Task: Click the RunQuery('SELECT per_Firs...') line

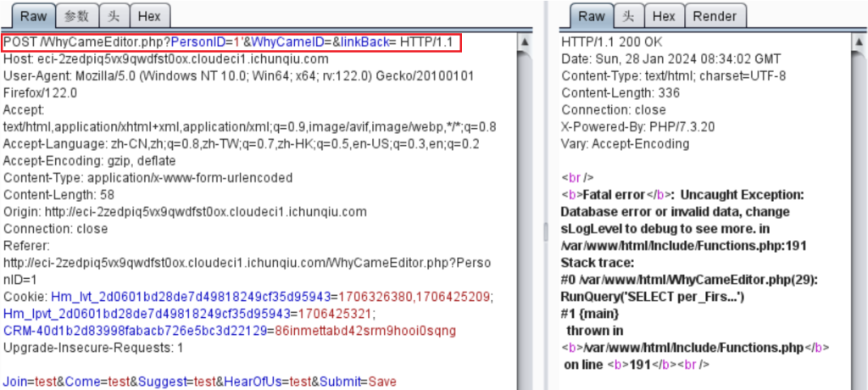Action: pos(653,297)
